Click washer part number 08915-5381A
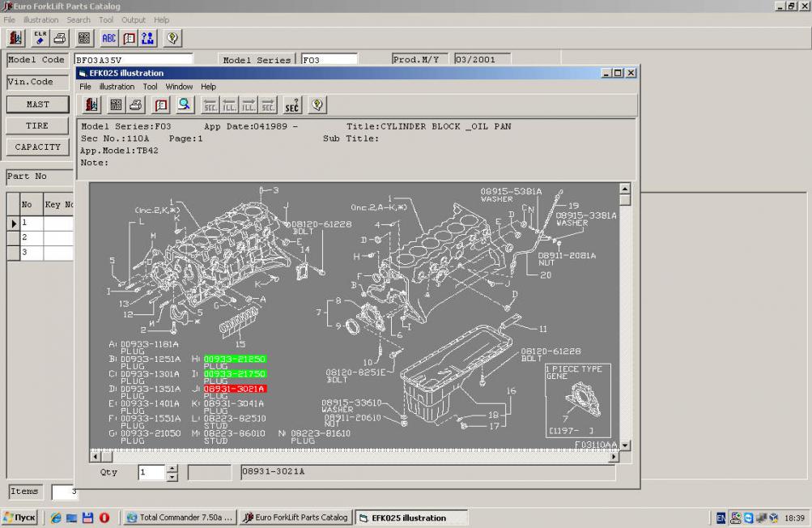 511,191
